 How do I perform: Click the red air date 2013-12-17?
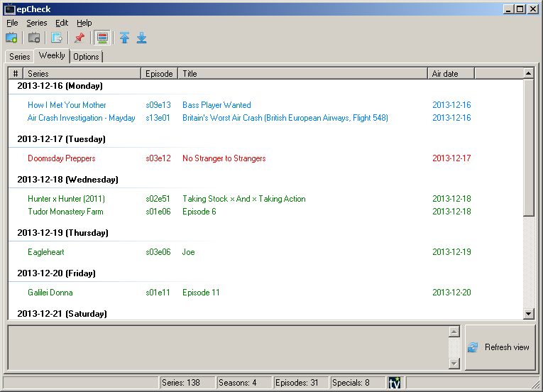coord(451,158)
